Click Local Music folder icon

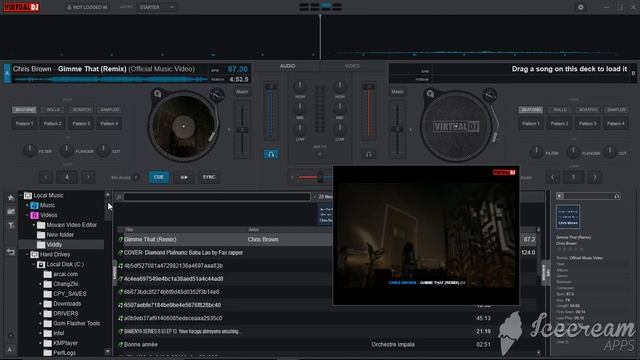click(x=28, y=196)
